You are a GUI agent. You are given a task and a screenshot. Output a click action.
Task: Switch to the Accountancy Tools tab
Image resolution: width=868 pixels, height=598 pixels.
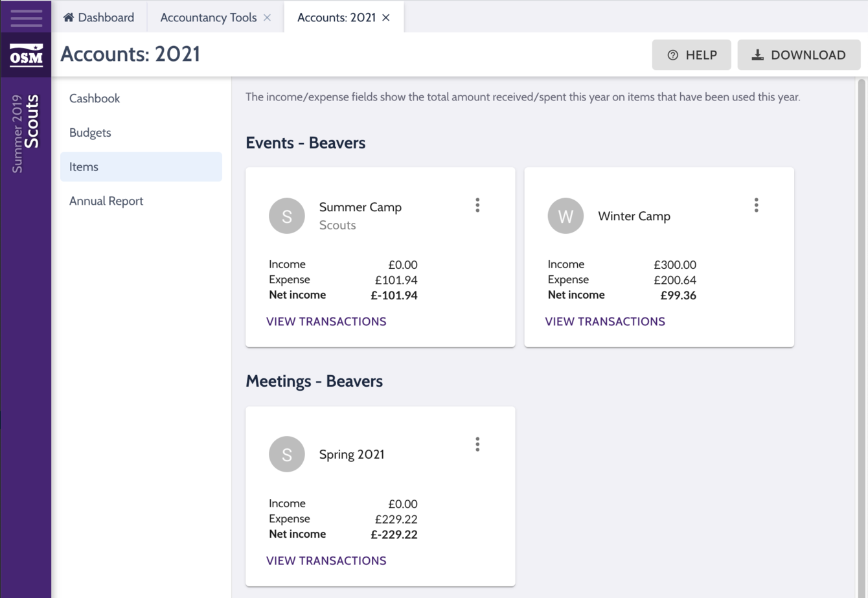[x=207, y=17]
